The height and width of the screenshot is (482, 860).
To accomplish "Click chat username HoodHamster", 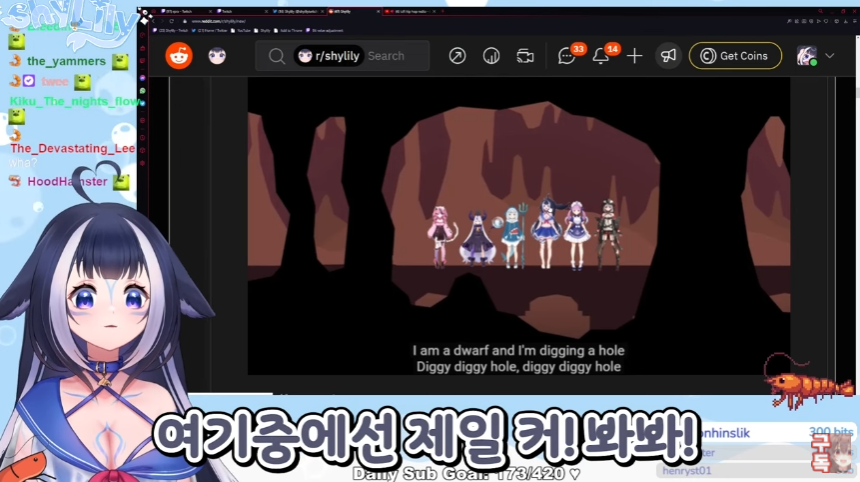I will pos(67,182).
